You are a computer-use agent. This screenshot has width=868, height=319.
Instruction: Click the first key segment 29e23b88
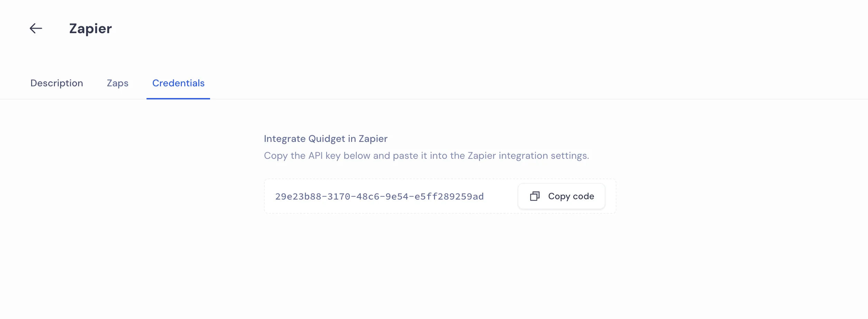(x=298, y=197)
